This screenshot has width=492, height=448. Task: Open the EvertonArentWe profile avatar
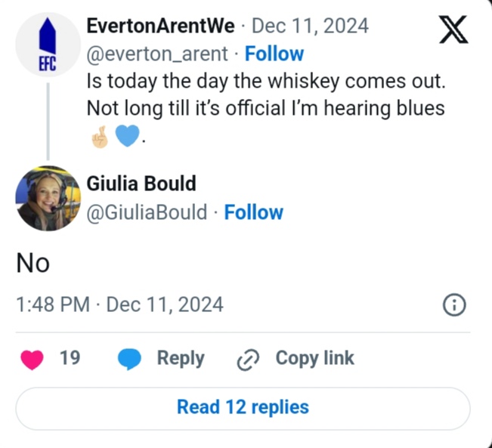[x=48, y=45]
